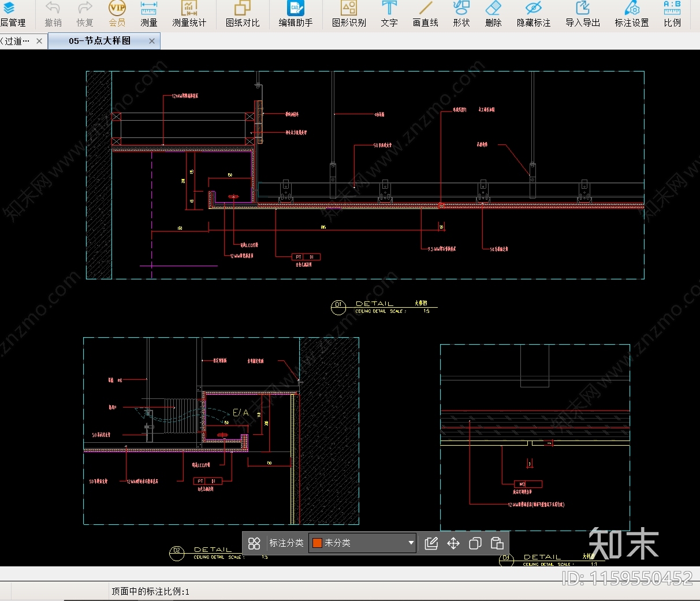Open the VIP 会员 membership icon
Image resolution: width=700 pixels, height=601 pixels.
click(x=117, y=14)
